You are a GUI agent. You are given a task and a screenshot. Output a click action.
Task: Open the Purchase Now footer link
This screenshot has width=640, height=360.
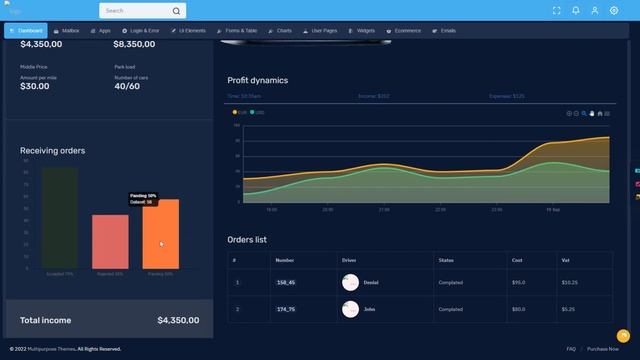603,349
